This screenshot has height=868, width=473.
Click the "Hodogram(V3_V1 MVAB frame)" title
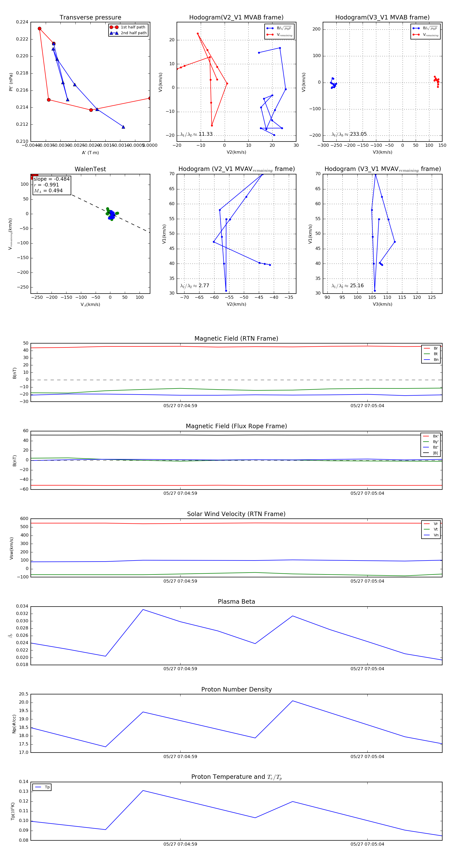(382, 18)
